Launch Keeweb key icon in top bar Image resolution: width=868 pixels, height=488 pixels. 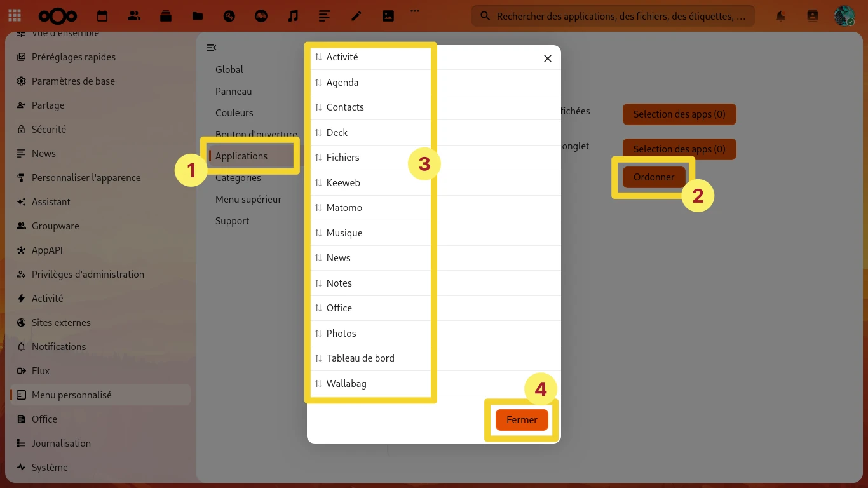click(229, 16)
